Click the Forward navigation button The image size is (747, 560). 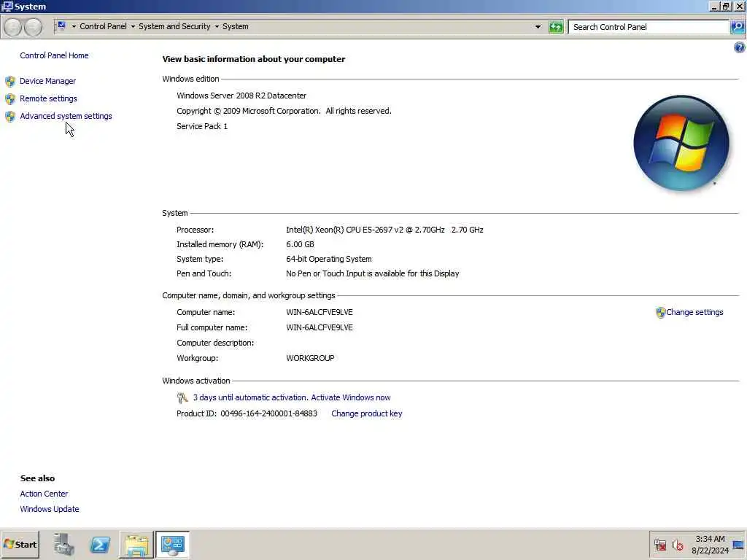click(33, 27)
